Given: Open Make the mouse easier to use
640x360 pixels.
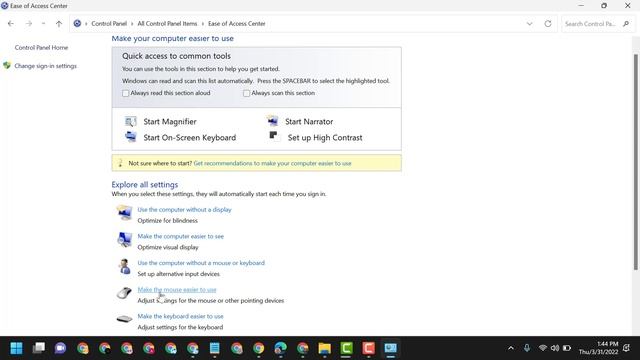Looking at the screenshot, I should pyautogui.click(x=177, y=289).
